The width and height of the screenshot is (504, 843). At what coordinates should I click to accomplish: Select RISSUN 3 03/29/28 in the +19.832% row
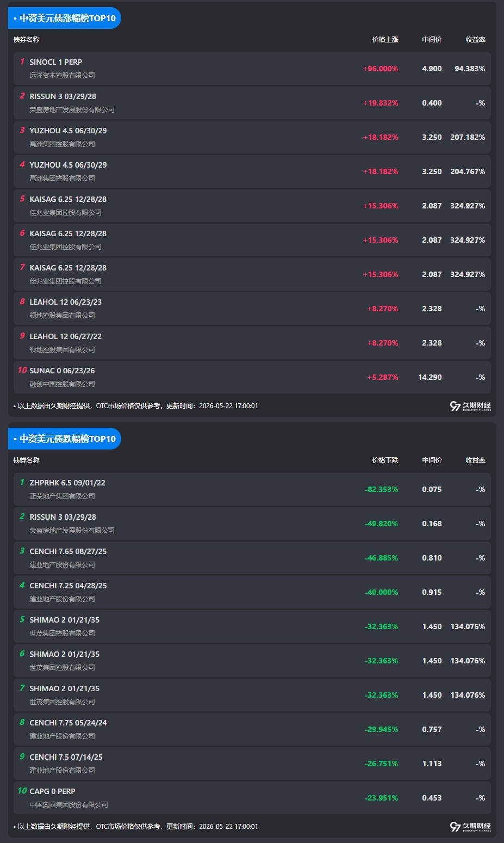point(63,96)
